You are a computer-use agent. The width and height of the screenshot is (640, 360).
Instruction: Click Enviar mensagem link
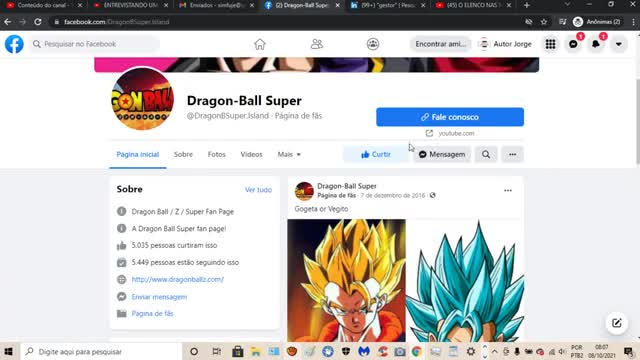[159, 297]
